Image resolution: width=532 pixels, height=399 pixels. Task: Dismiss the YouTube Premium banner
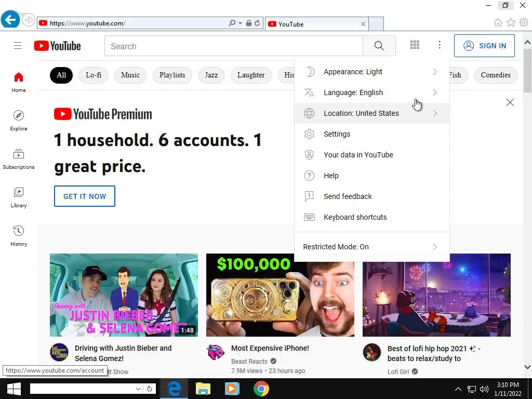[510, 102]
